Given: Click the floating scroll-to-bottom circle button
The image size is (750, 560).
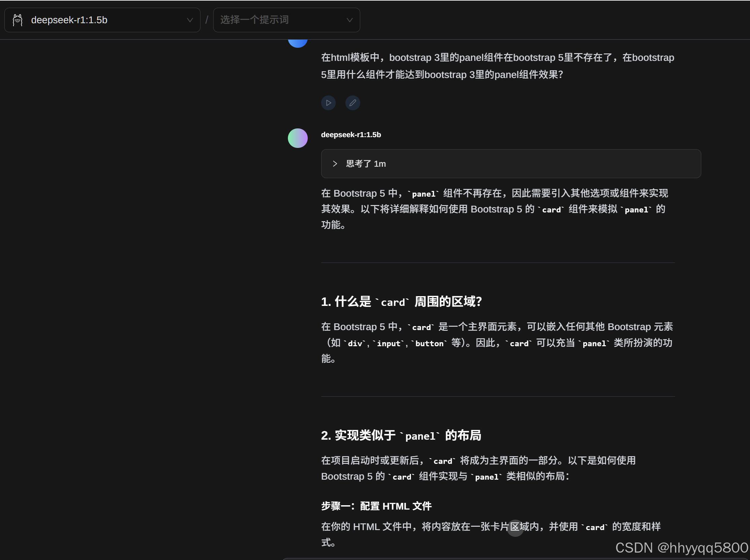Looking at the screenshot, I should coord(515,528).
